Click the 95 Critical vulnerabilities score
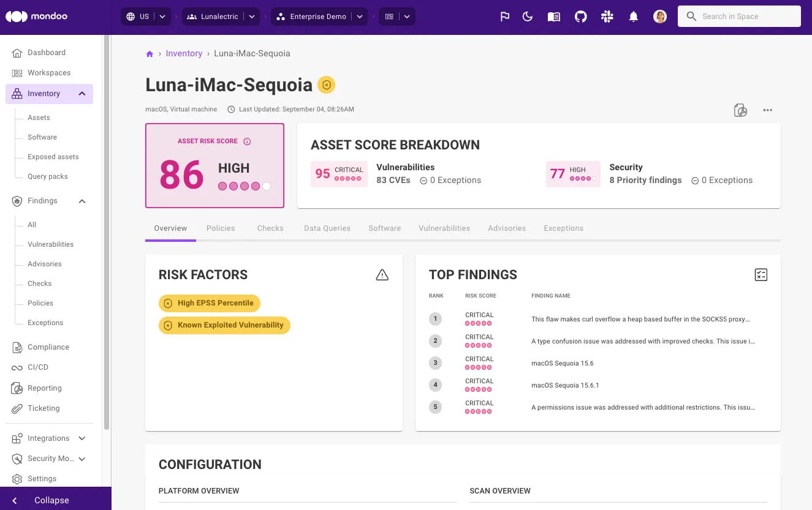 [x=339, y=174]
